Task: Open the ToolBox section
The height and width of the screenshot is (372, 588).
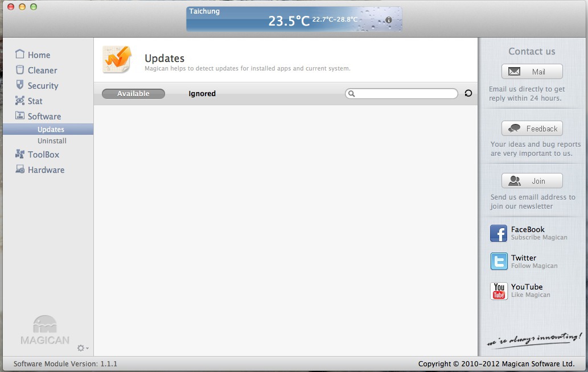Action: (37, 154)
